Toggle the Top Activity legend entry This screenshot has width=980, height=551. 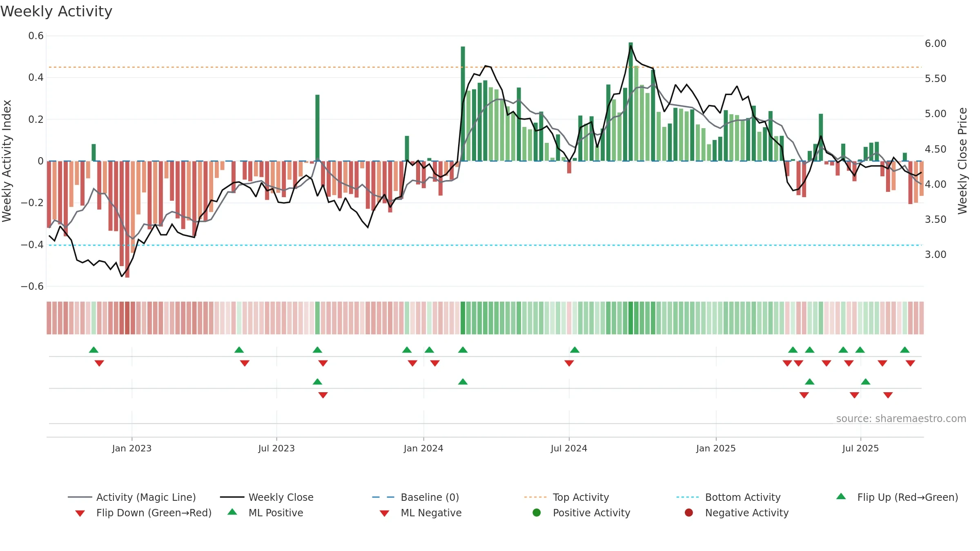pyautogui.click(x=567, y=497)
